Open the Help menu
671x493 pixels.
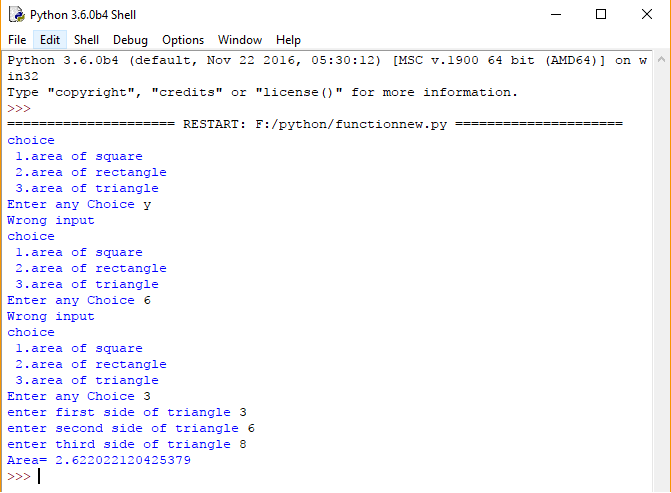288,40
